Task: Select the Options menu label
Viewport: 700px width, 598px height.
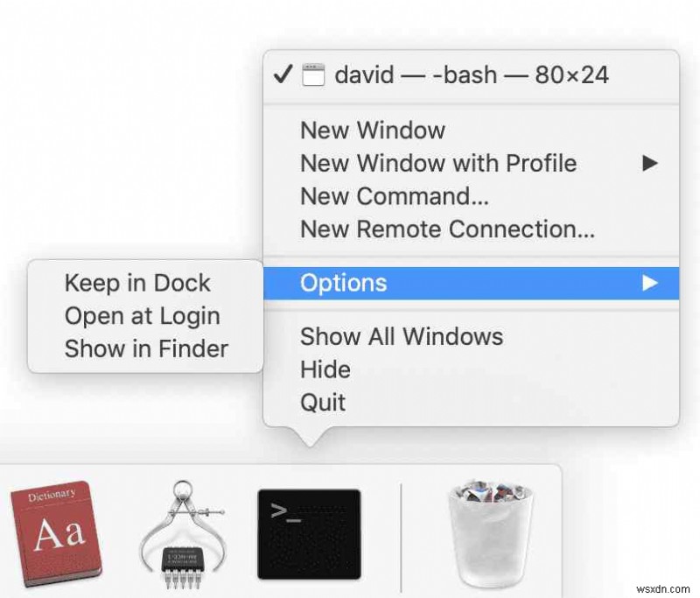Action: click(343, 283)
